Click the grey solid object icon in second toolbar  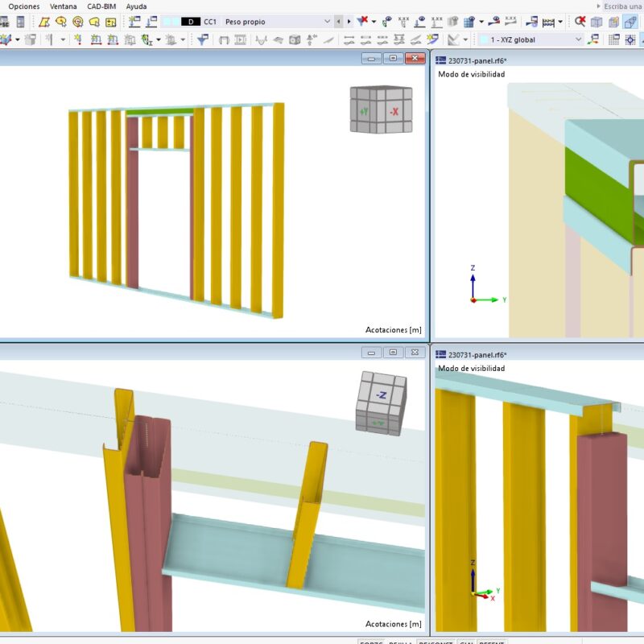(31, 39)
